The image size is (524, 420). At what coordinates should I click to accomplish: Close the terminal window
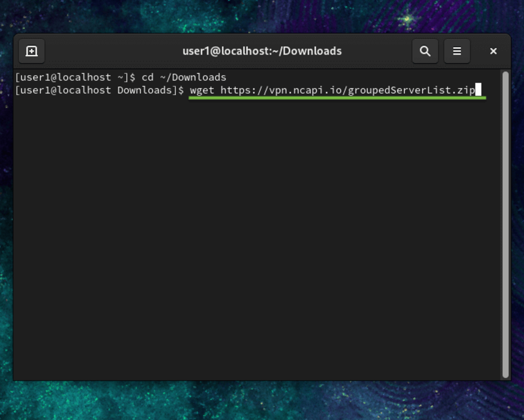click(x=493, y=51)
